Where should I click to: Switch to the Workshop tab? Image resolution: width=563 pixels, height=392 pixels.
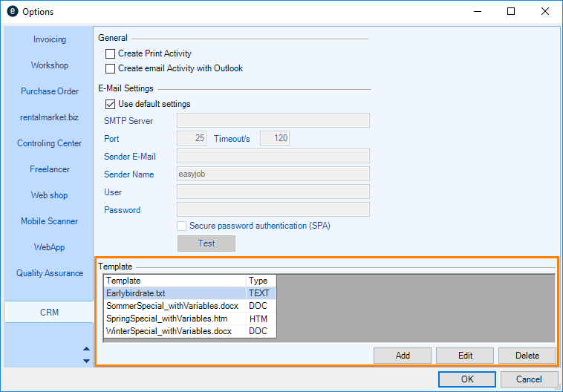pyautogui.click(x=49, y=65)
